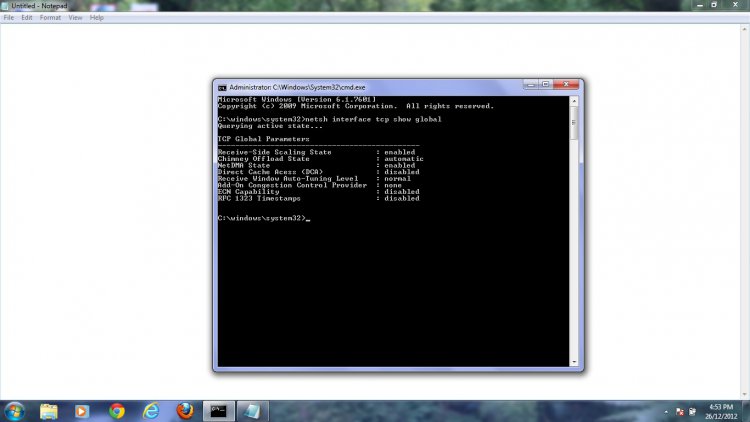Open the Notepad File menu

[9, 18]
